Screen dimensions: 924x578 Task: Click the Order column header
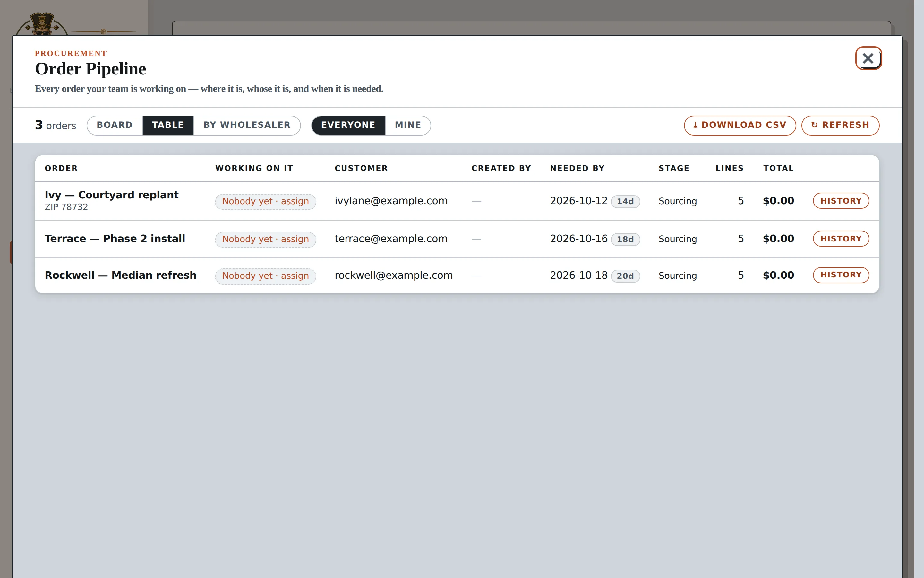tap(61, 168)
